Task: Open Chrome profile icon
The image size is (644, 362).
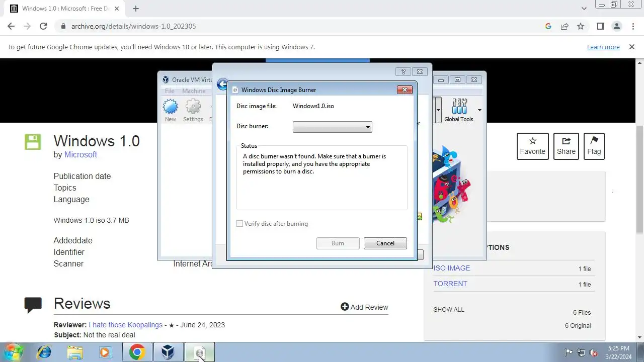Action: [x=617, y=26]
